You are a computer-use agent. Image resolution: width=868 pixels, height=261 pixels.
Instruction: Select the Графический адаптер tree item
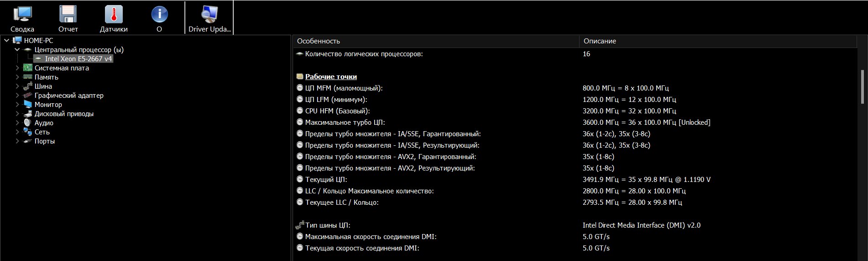tap(69, 96)
